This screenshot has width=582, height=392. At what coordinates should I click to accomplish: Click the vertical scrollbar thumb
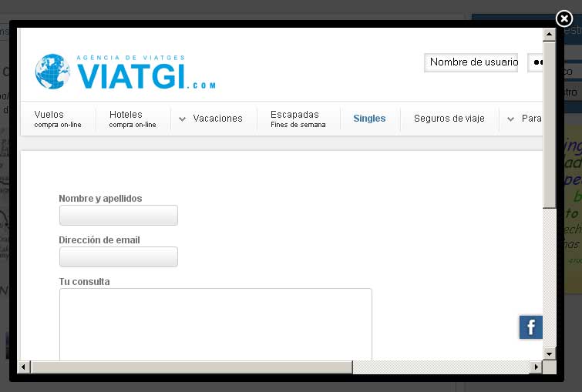[549, 125]
